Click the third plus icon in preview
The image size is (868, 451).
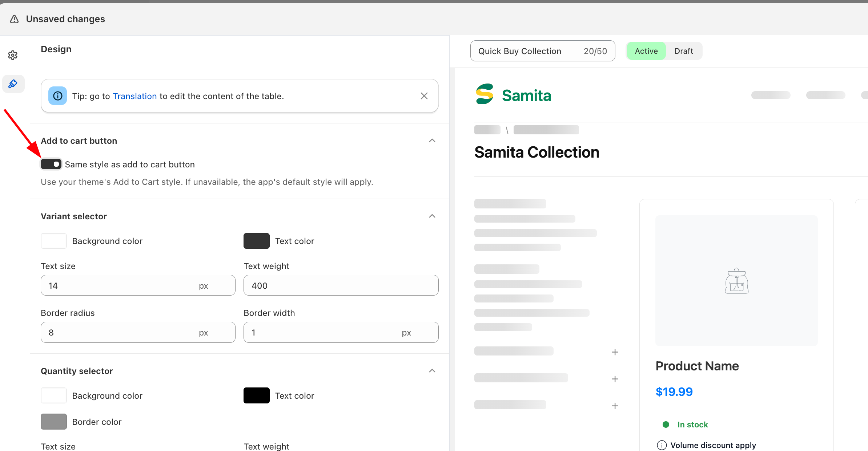pyautogui.click(x=615, y=406)
